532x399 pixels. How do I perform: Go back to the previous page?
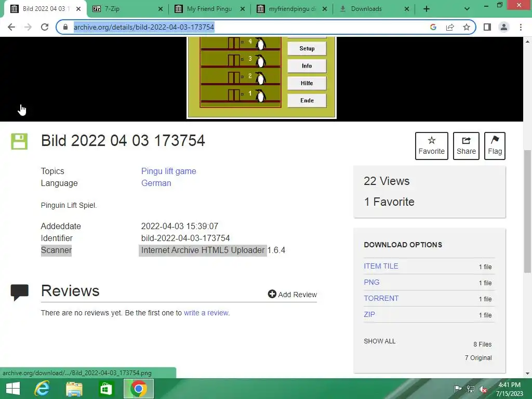pyautogui.click(x=11, y=27)
